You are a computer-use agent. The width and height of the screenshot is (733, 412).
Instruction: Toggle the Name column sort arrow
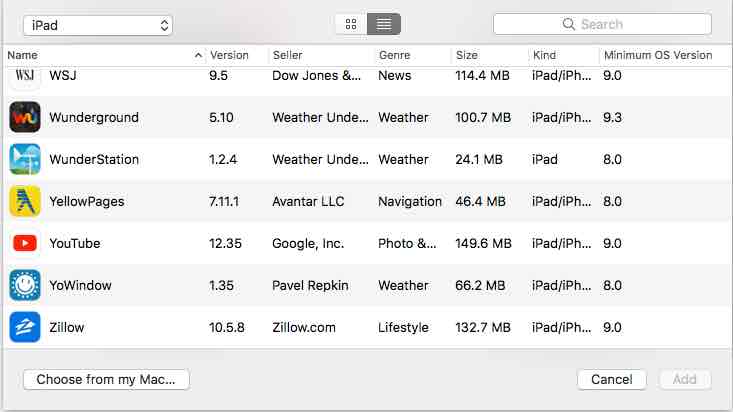[198, 55]
